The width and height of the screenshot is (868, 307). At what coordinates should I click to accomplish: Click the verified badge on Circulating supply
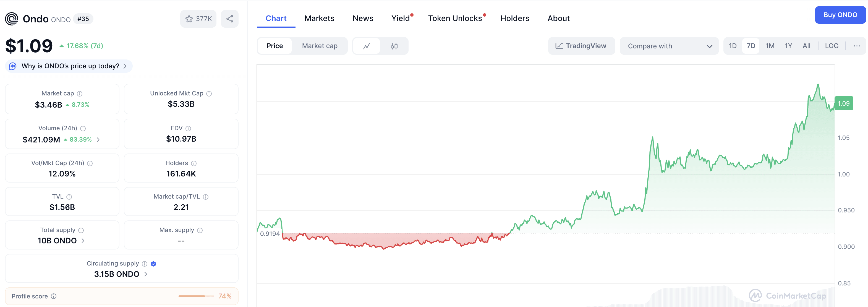click(153, 264)
